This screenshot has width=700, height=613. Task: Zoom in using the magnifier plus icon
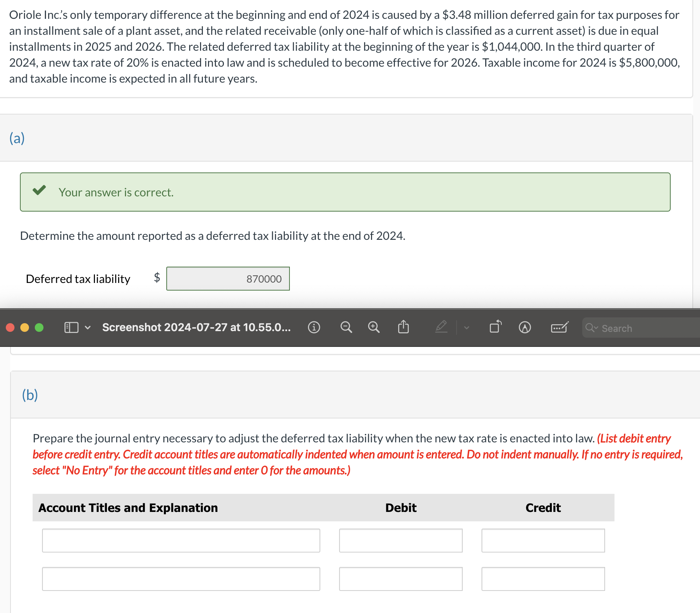(x=374, y=327)
